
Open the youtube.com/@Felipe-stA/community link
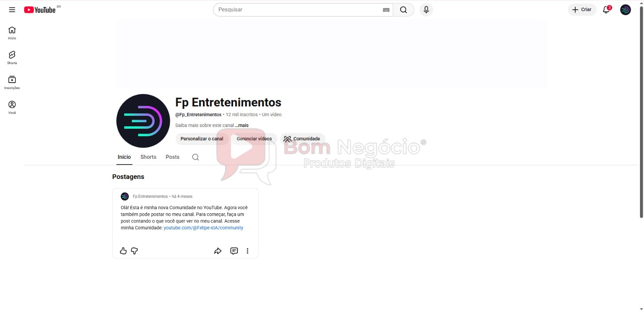(x=203, y=228)
